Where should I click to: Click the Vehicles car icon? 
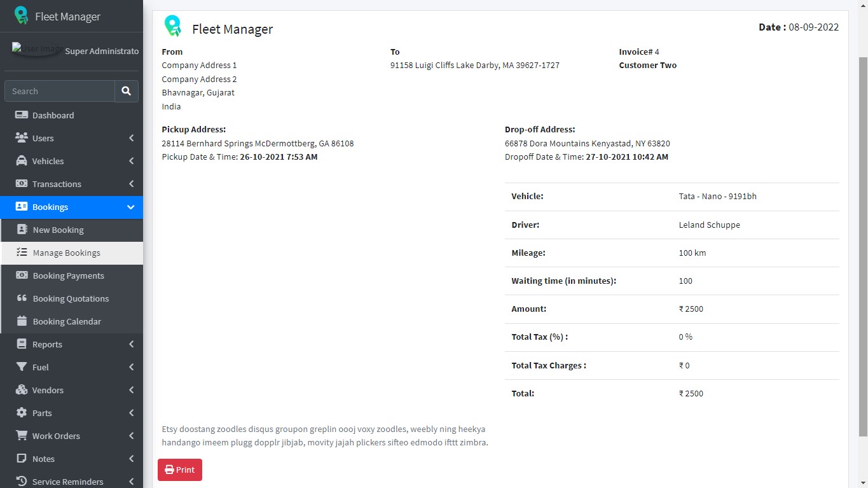tap(22, 161)
